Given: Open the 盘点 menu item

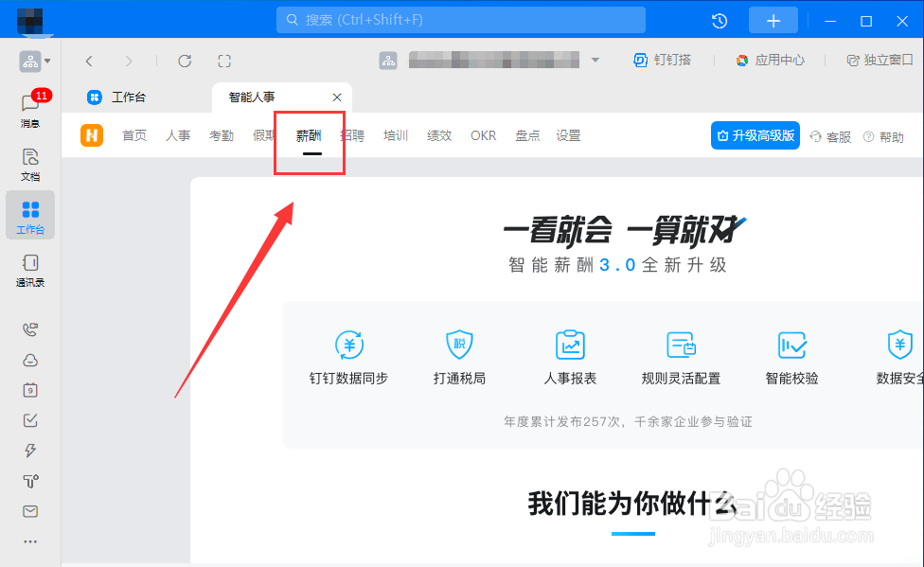Looking at the screenshot, I should click(527, 135).
